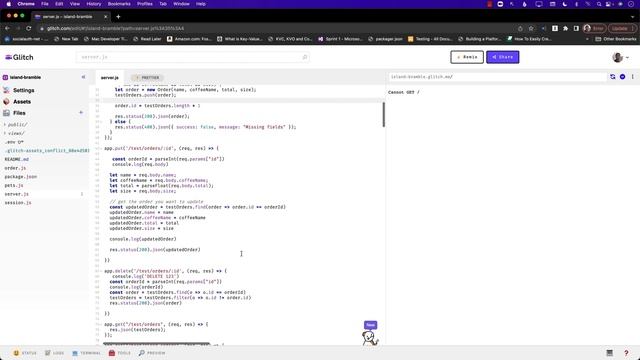The height and width of the screenshot is (360, 640).
Task: Click the search icon in the file search box
Action: coord(304,57)
